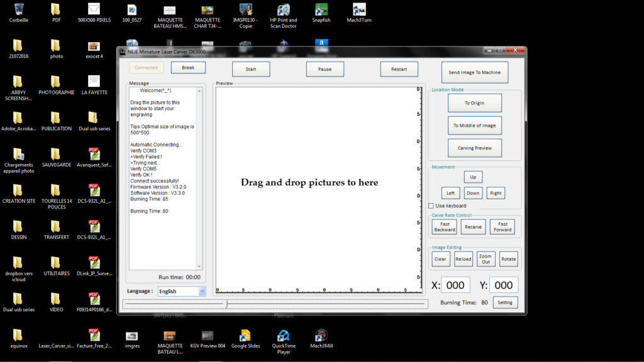644x362 pixels.
Task: Select the Laser_Carver_si desktop item
Action: click(56, 346)
